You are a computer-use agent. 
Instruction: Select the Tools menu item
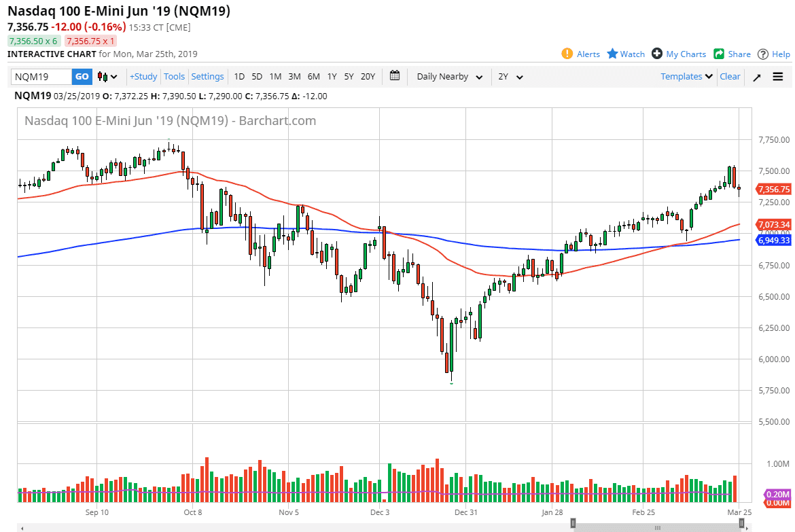(175, 77)
